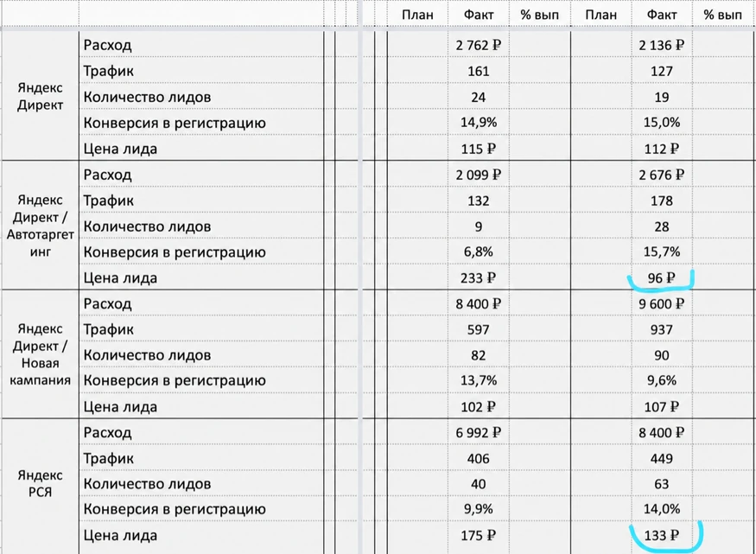Image resolution: width=756 pixels, height=554 pixels.
Task: Click the Трафик label in the Новая кампания group
Action: click(109, 329)
